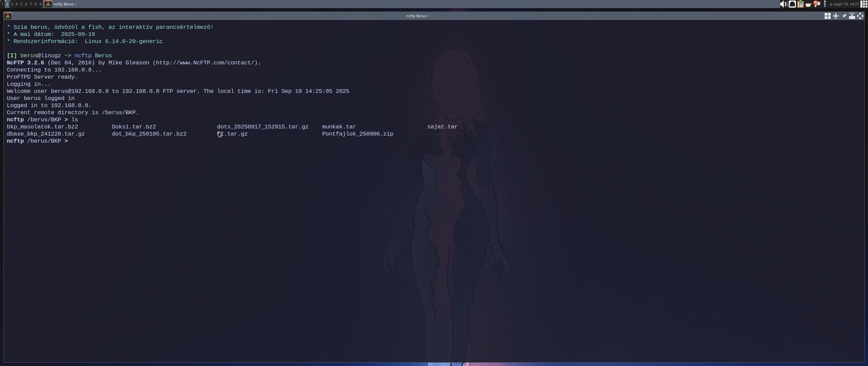
Task: Click the 'Logged in to 192.168.0.8.' line
Action: pos(49,105)
